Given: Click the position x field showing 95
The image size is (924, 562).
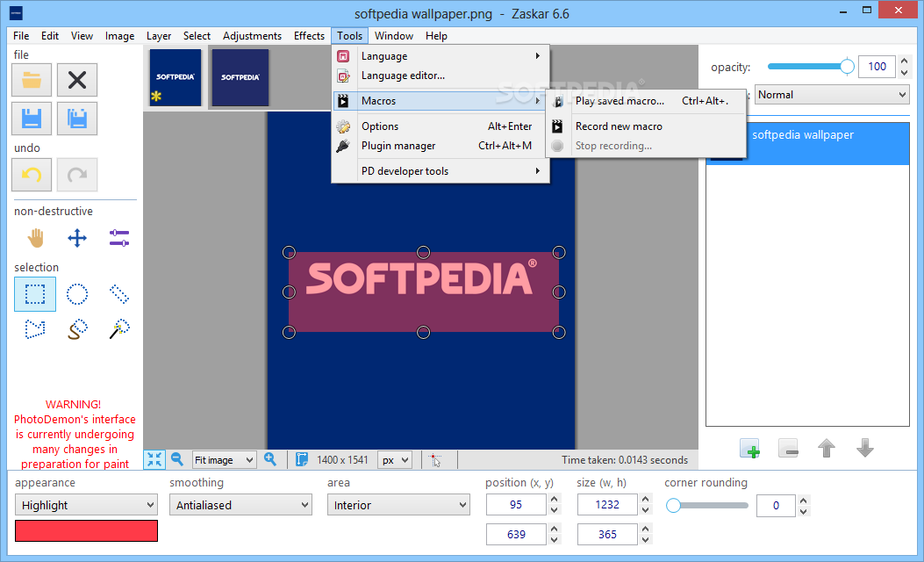Looking at the screenshot, I should (516, 505).
